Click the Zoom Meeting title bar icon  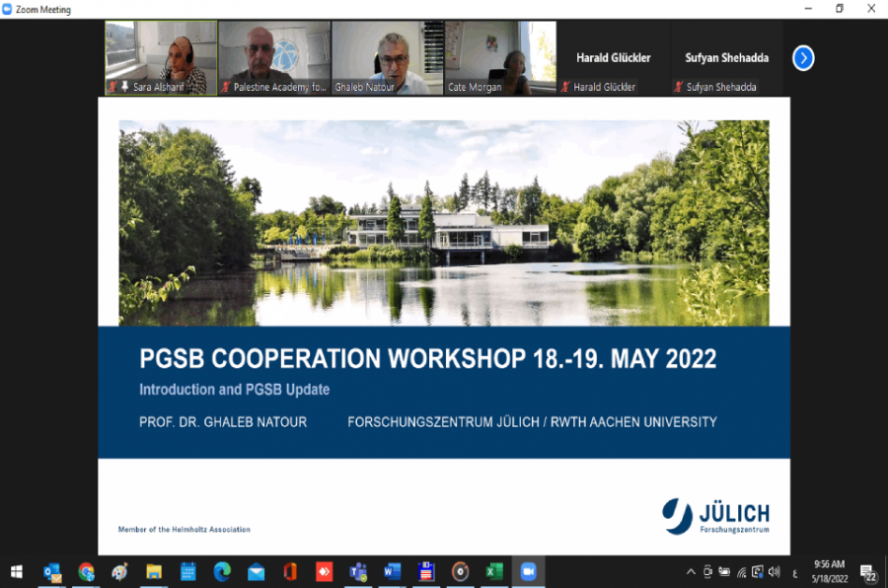click(7, 9)
